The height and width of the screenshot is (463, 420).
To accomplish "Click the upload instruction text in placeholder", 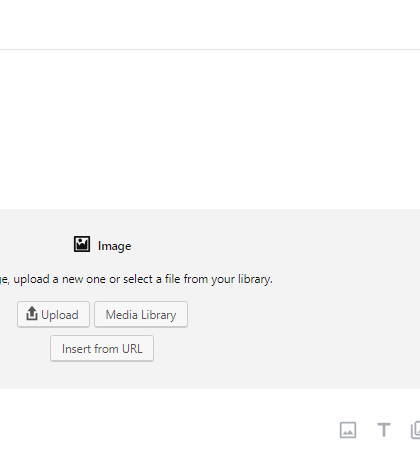I will (x=136, y=279).
